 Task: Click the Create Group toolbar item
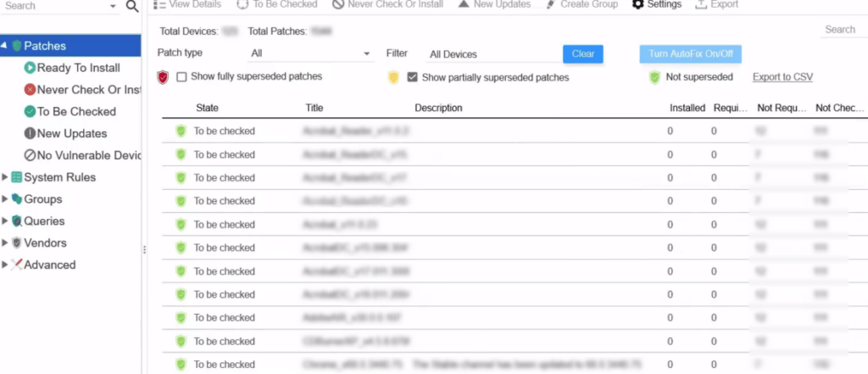pos(581,4)
